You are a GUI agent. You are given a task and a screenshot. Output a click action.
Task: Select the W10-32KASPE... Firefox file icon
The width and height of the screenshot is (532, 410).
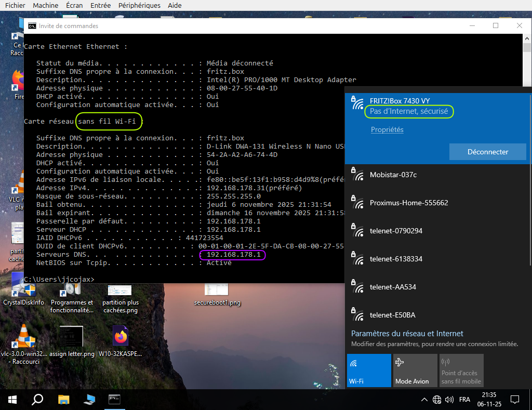point(121,341)
